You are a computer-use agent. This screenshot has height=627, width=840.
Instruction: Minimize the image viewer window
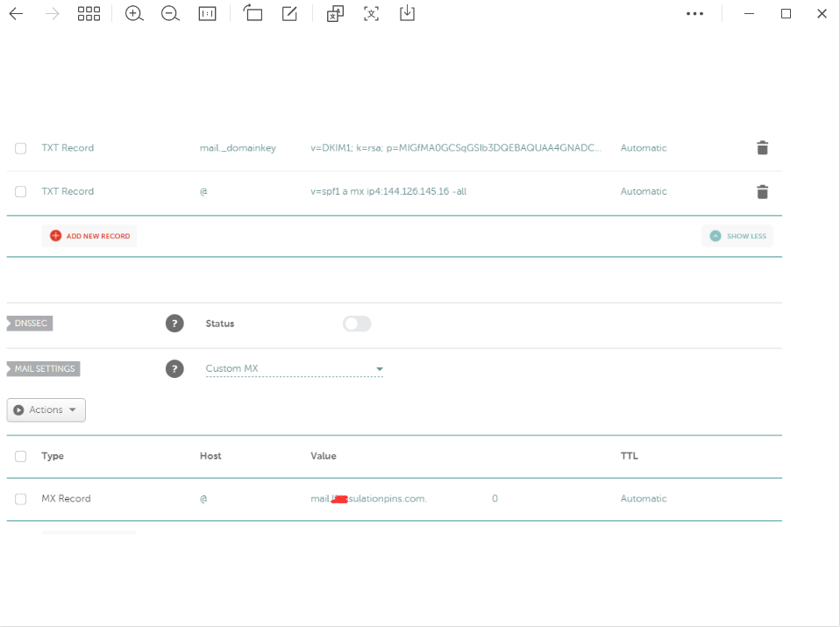tap(749, 13)
